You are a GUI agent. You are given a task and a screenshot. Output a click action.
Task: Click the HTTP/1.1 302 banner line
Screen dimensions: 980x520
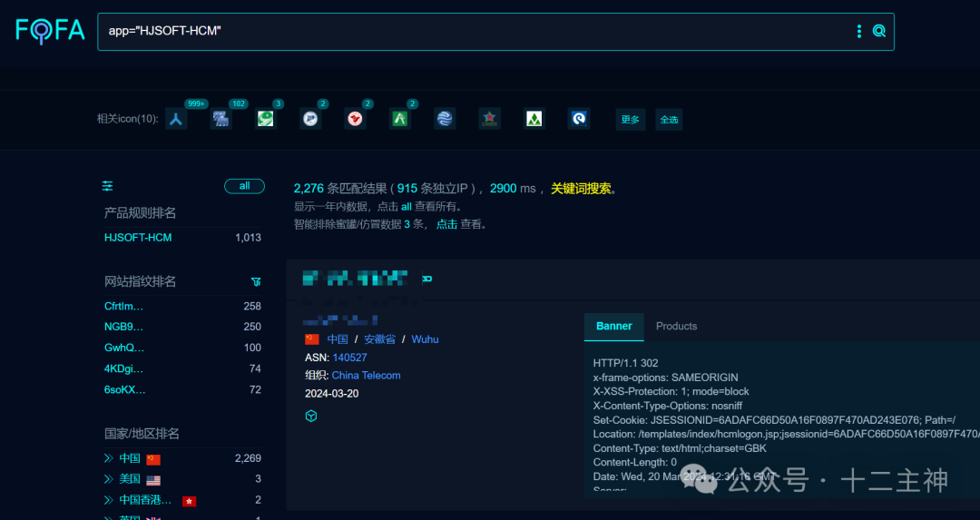[625, 363]
